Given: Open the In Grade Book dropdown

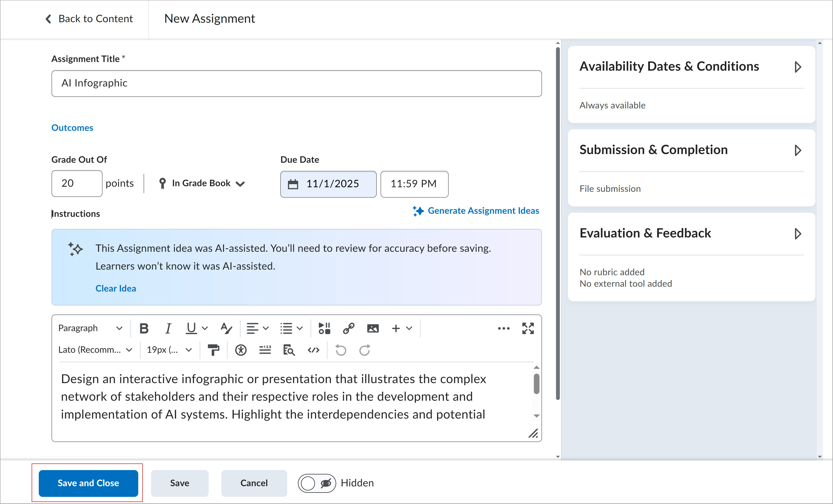Looking at the screenshot, I should 202,184.
